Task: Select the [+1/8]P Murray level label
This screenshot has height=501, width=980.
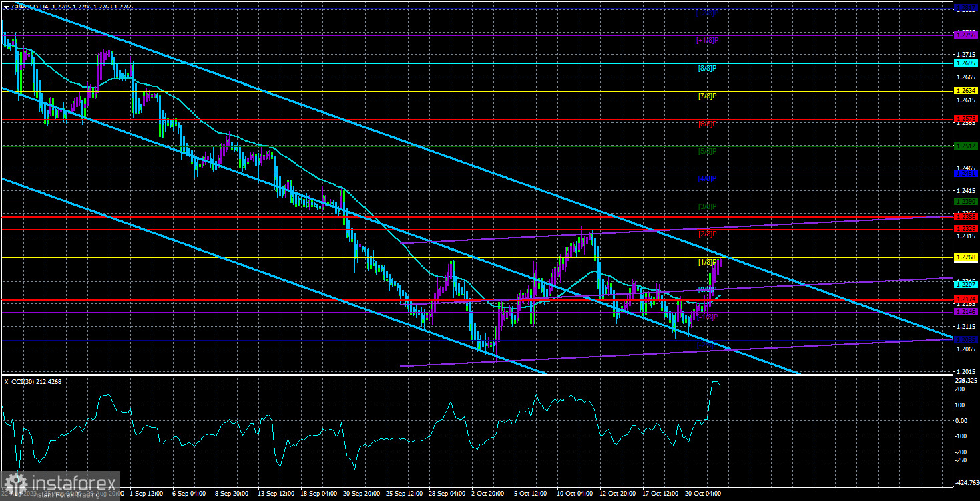Action: (708, 40)
